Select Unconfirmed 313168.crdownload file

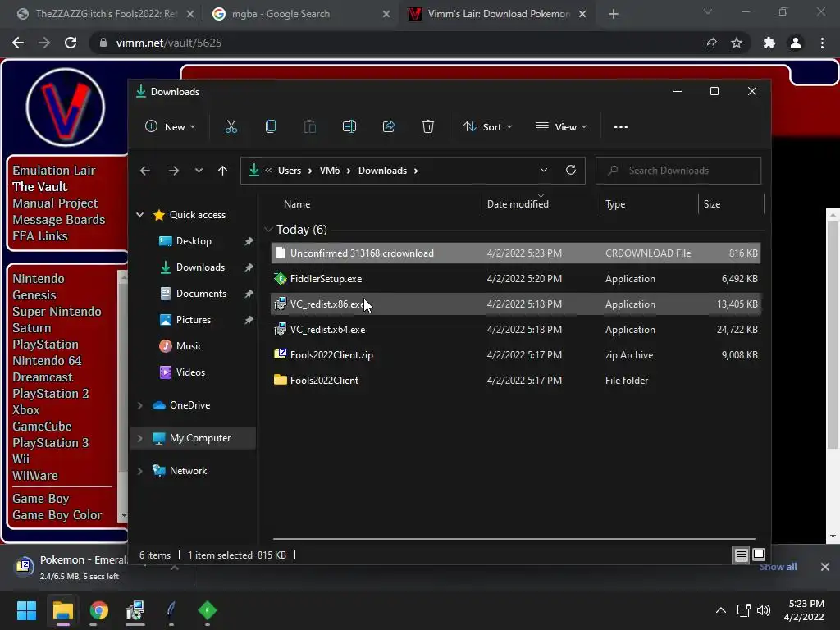click(516, 253)
